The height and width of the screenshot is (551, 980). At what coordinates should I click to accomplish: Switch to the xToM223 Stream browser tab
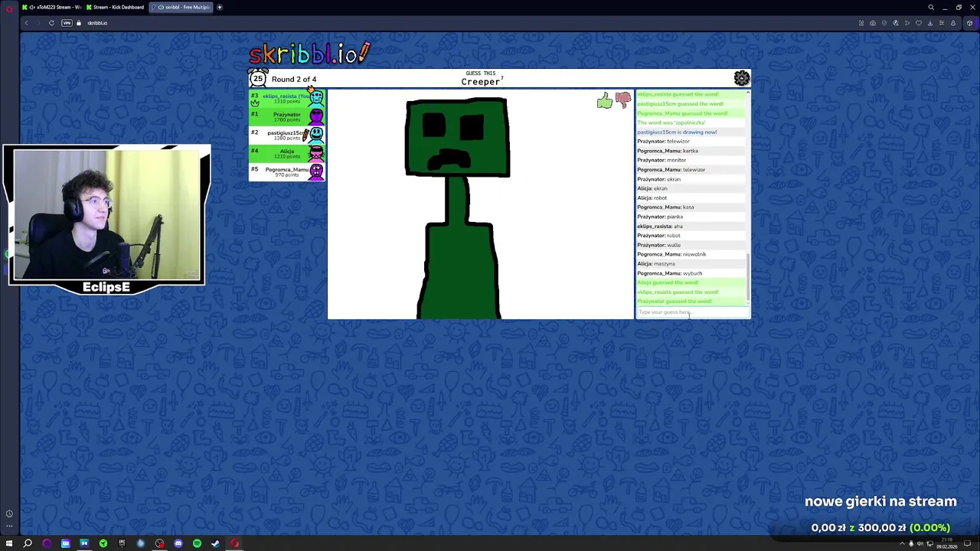tap(51, 7)
